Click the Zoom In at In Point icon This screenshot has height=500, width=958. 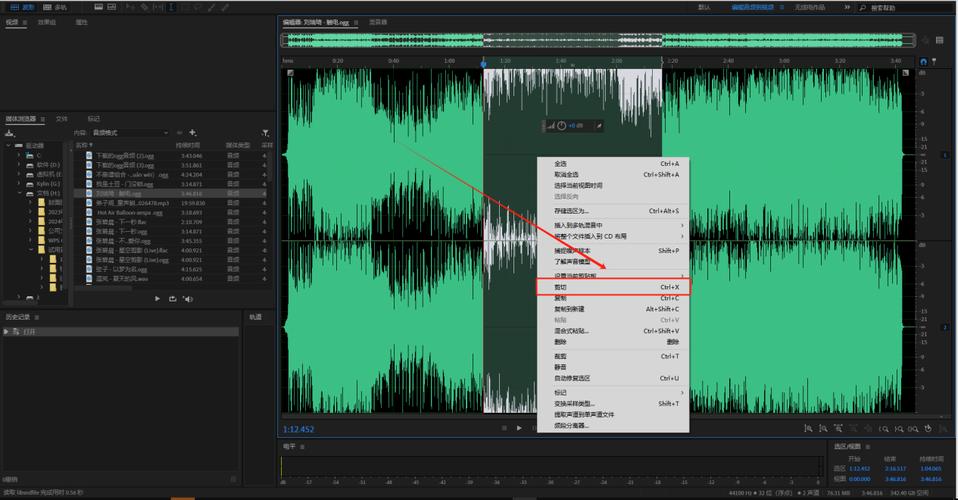883,429
